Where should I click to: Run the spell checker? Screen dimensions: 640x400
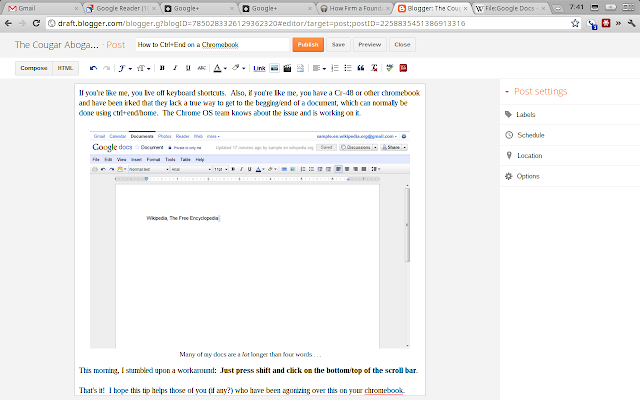(x=389, y=68)
